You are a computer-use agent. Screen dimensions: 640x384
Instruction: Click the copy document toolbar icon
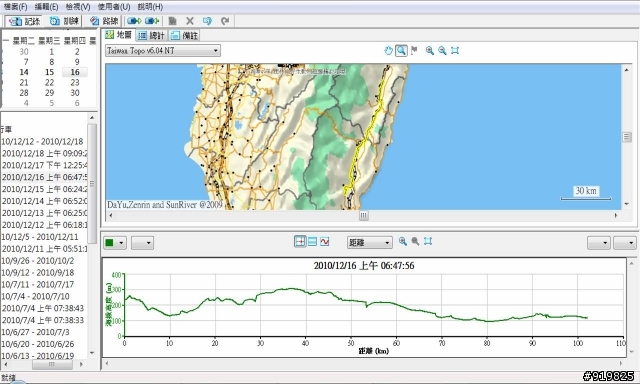click(x=173, y=21)
